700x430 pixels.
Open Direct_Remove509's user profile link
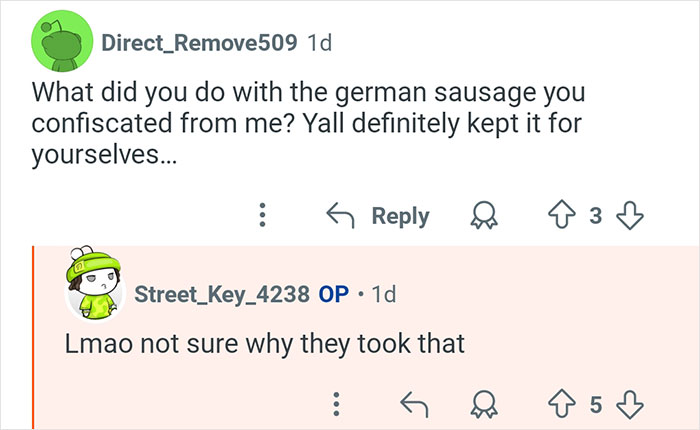coord(199,43)
